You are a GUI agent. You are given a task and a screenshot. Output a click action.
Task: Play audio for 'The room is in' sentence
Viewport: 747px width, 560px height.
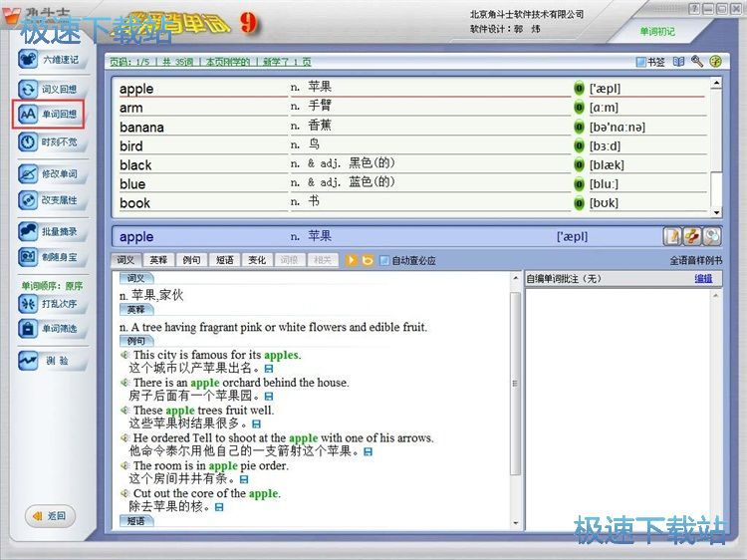pyautogui.click(x=124, y=465)
